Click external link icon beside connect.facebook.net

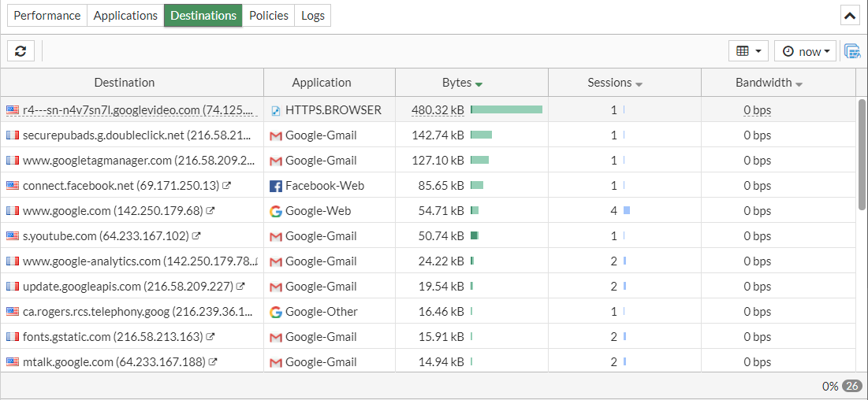point(227,186)
